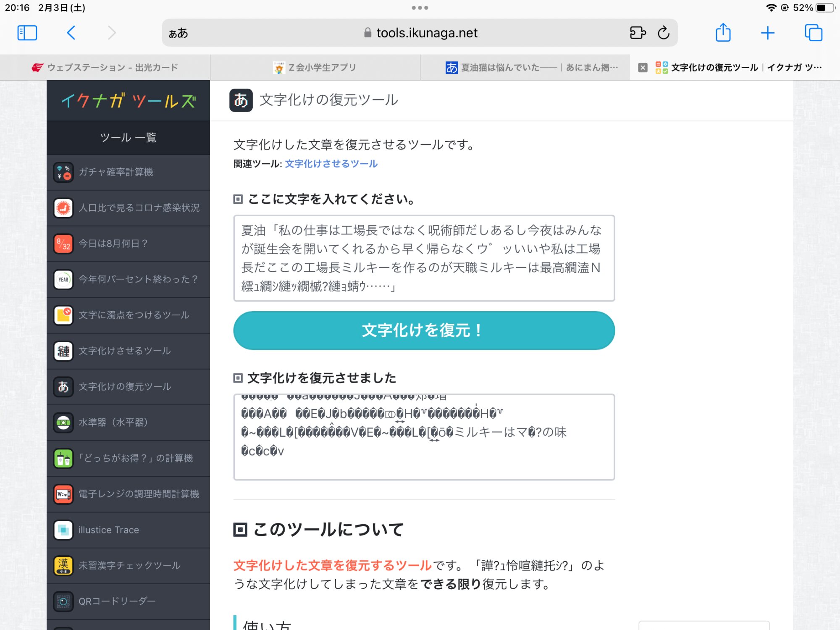Open the share sheet icon
840x630 pixels.
coord(723,33)
